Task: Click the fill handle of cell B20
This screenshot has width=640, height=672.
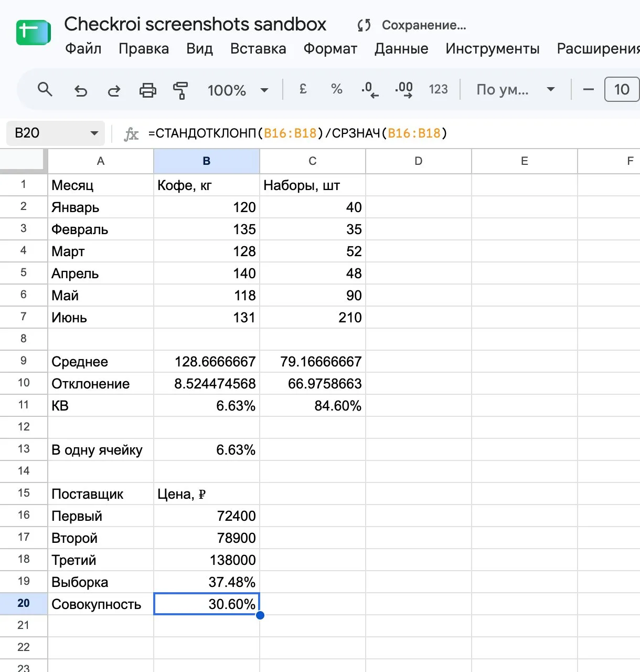Action: click(260, 615)
